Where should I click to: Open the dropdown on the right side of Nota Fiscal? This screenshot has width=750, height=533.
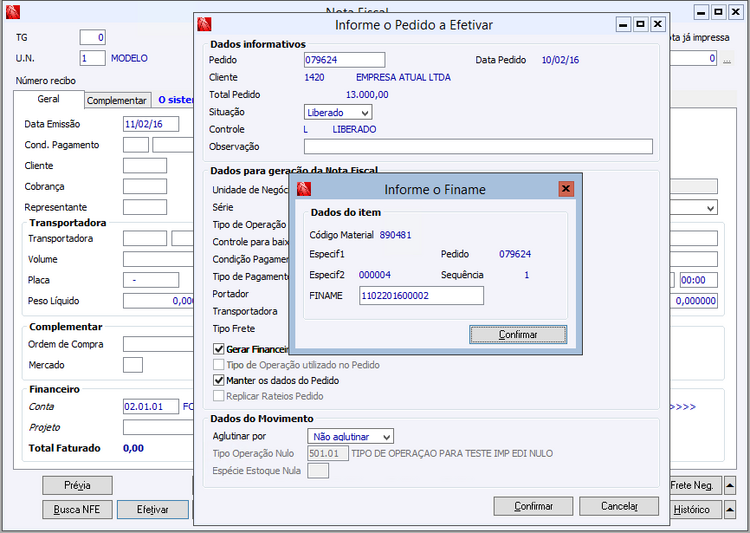pos(711,208)
